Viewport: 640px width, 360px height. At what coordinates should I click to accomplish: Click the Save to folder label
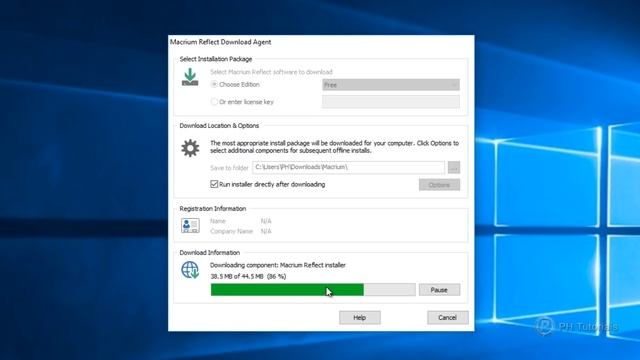tap(229, 168)
